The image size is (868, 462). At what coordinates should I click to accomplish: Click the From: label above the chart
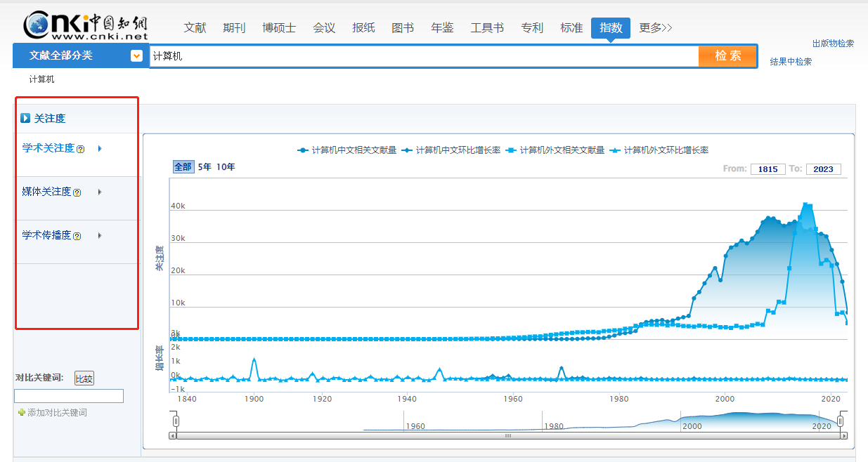(734, 169)
